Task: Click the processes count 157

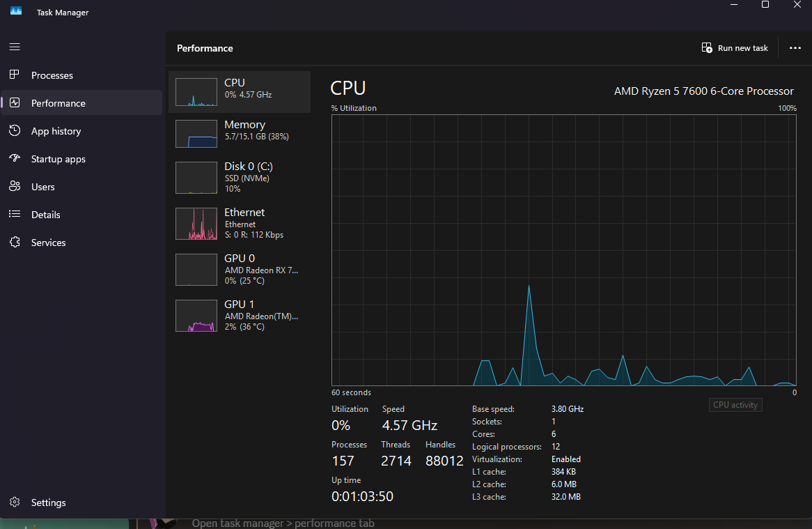Action: pyautogui.click(x=343, y=461)
